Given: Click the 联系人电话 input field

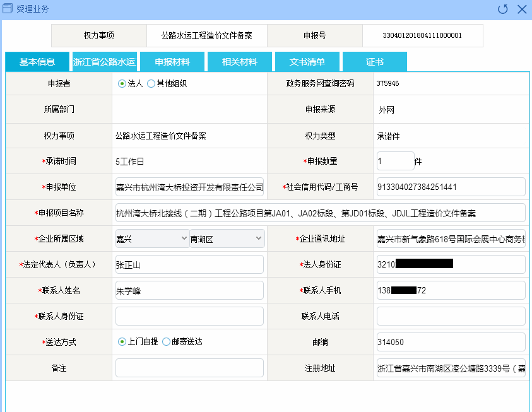Looking at the screenshot, I should pyautogui.click(x=451, y=316).
